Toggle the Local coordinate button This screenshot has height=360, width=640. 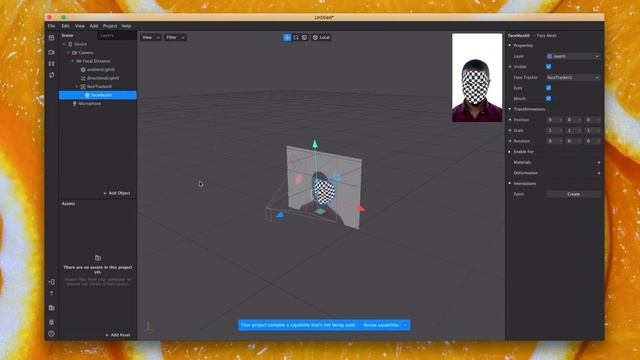pyautogui.click(x=321, y=38)
